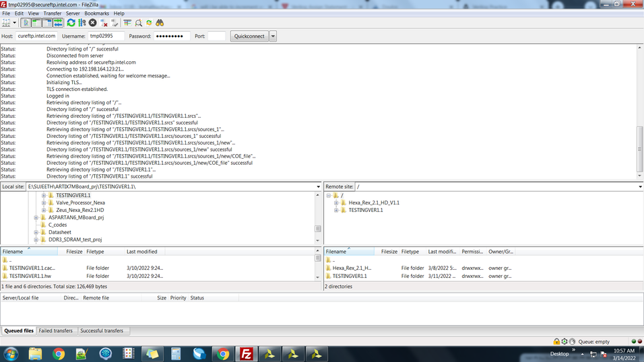644x362 pixels.
Task: Select Hexa_Rex_2.1_H folder in remote list
Action: point(352,268)
